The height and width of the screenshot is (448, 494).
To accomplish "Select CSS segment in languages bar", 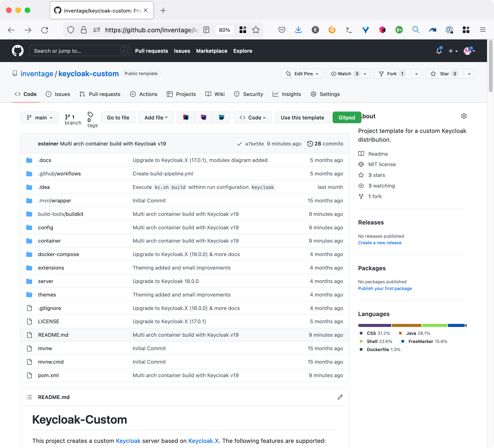I will pos(374,325).
